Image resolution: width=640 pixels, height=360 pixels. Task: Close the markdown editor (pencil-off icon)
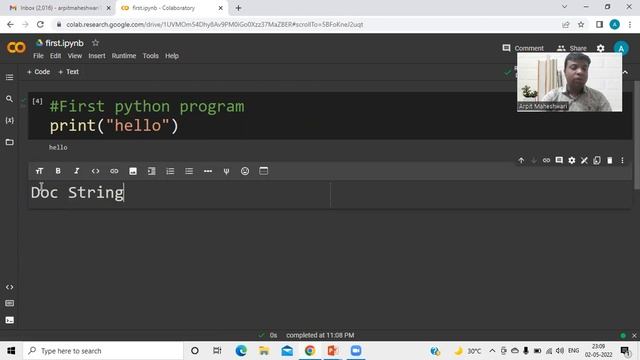click(x=584, y=160)
